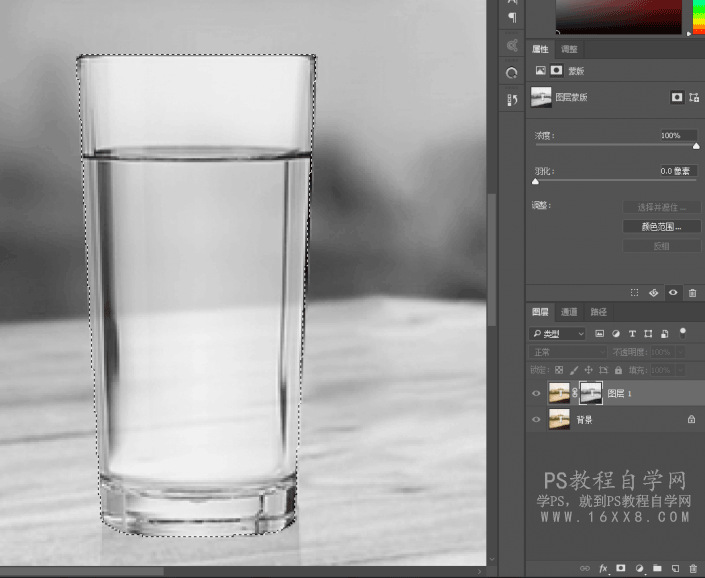This screenshot has width=705, height=578.
Task: Click the 填充 100% value field
Action: coord(663,370)
